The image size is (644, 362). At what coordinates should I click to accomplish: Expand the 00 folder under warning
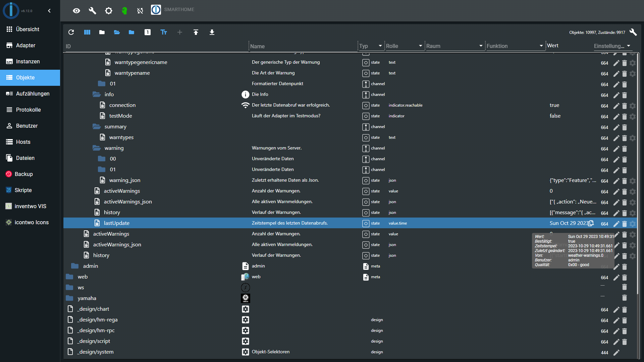click(x=102, y=159)
